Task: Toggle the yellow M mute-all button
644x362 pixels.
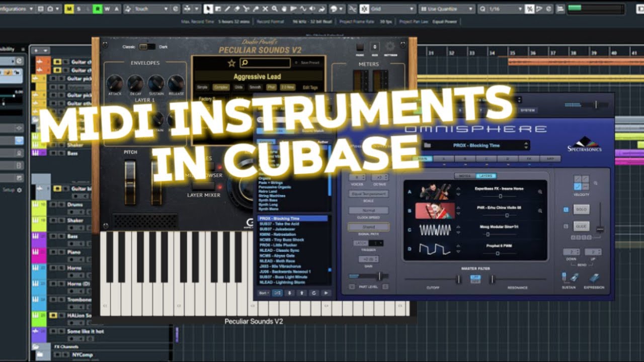Action: 69,9
